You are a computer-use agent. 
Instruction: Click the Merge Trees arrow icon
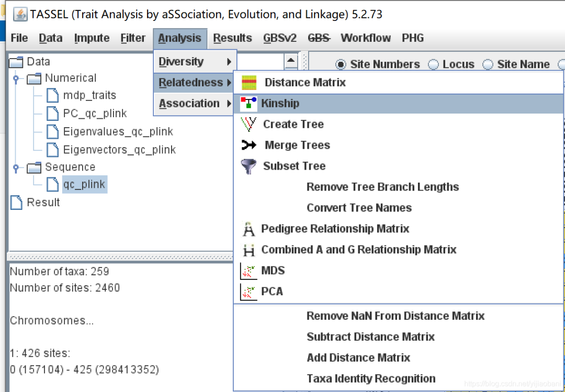click(x=249, y=145)
